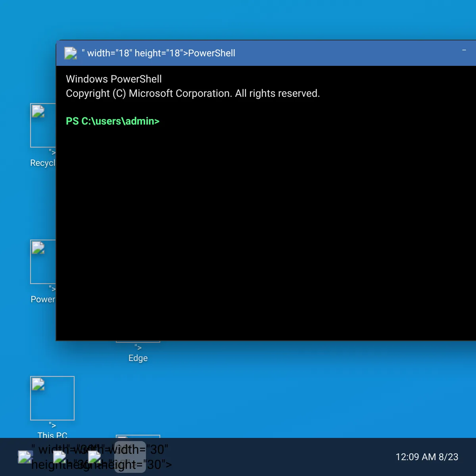Minimize the PowerShell window
Viewport: 476px width, 476px height.
(464, 50)
